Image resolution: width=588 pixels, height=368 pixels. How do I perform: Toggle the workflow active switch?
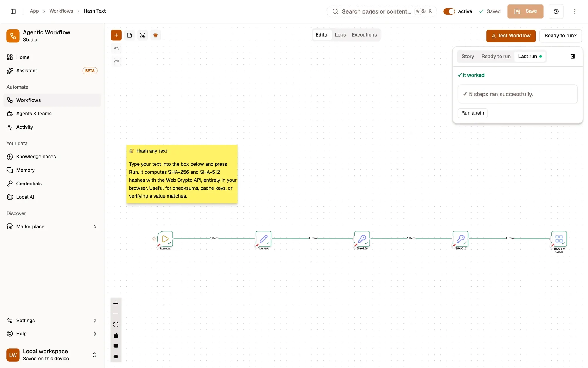(449, 11)
